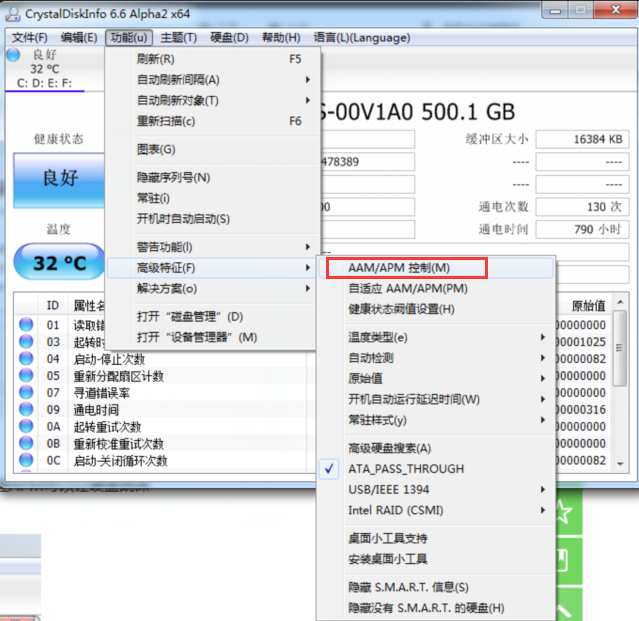This screenshot has height=621, width=639.
Task: Click the green star icon behind the window
Action: 564,511
